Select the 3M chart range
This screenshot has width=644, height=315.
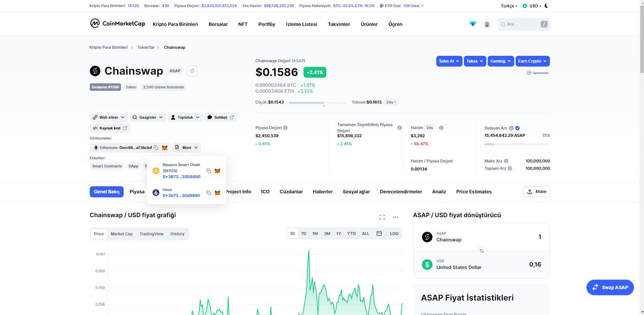[x=327, y=234]
